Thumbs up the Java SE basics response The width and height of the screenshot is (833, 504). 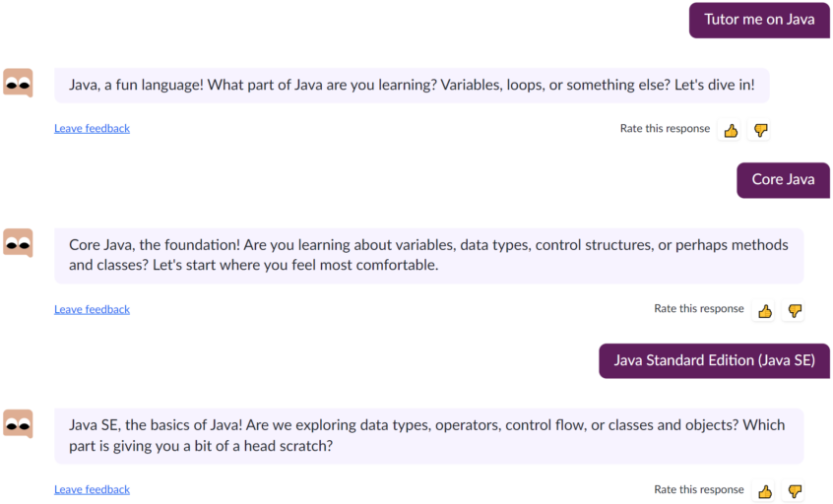click(764, 491)
